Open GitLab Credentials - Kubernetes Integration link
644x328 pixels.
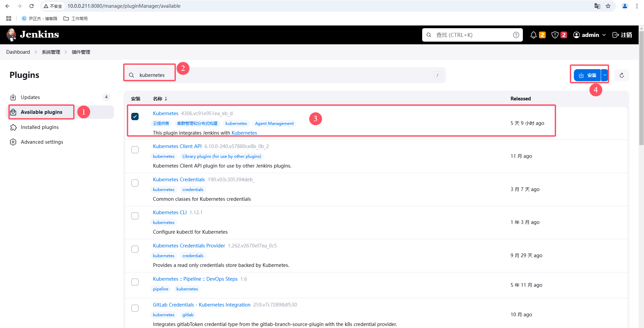tap(202, 305)
